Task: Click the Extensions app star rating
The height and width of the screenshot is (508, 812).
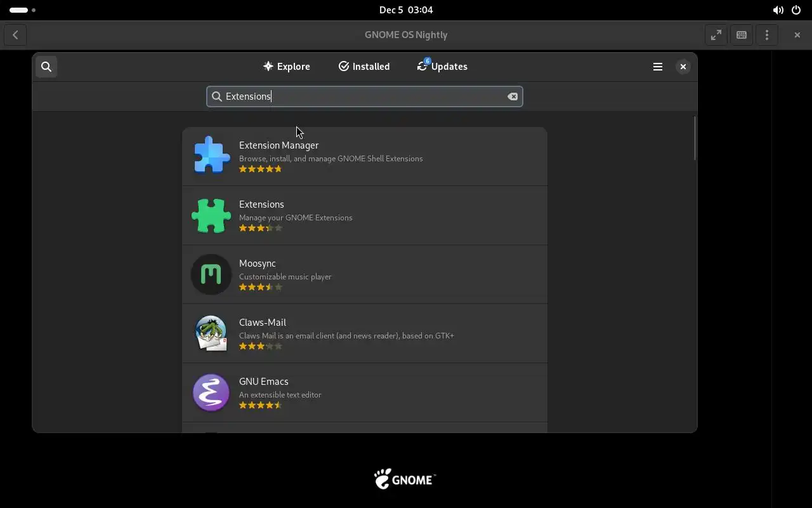Action: [x=261, y=228]
